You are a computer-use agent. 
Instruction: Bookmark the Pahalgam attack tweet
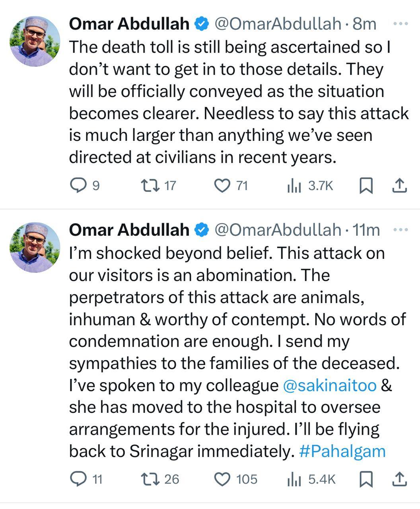tap(366, 479)
